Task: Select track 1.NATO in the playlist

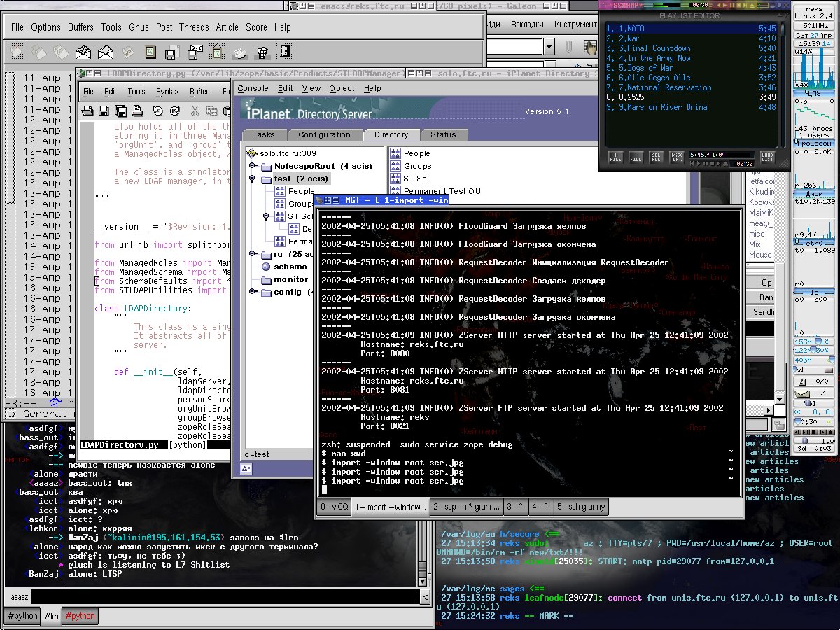Action: coord(692,29)
